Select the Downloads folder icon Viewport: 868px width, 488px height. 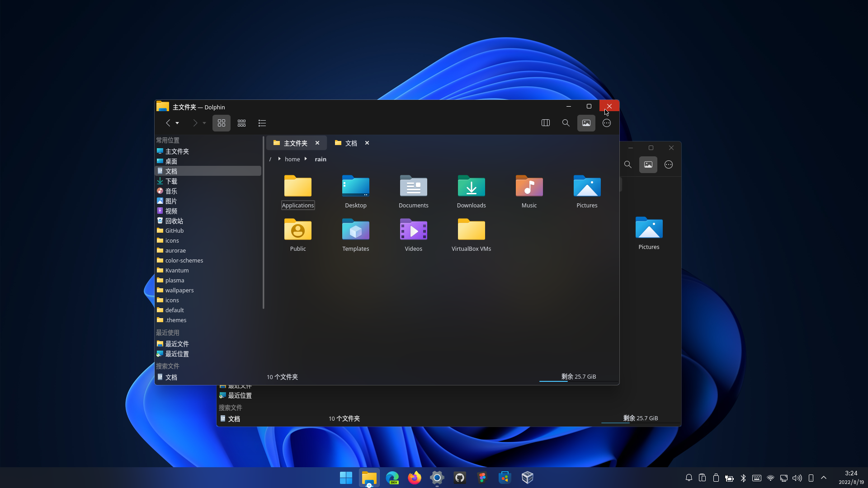click(471, 187)
